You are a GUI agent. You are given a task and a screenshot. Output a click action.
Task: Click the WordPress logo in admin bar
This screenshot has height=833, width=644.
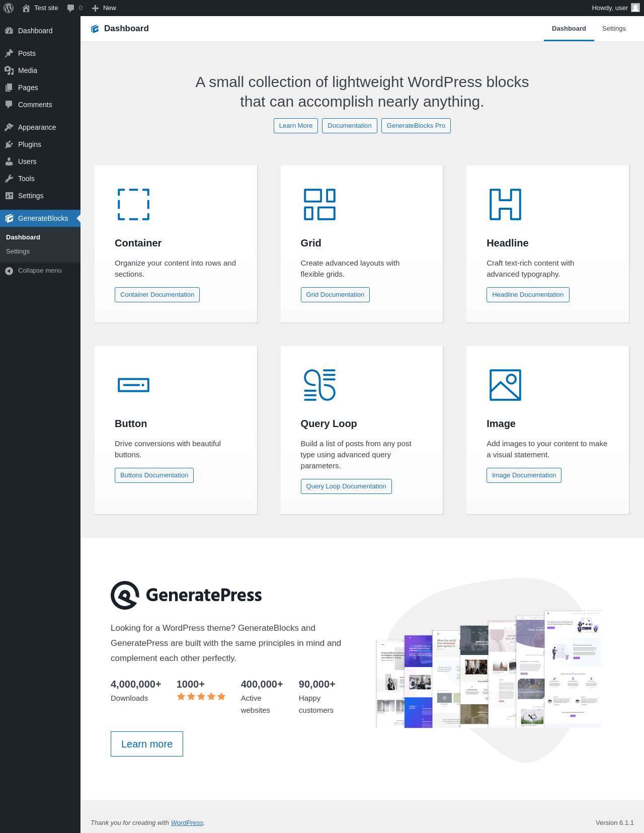point(9,8)
